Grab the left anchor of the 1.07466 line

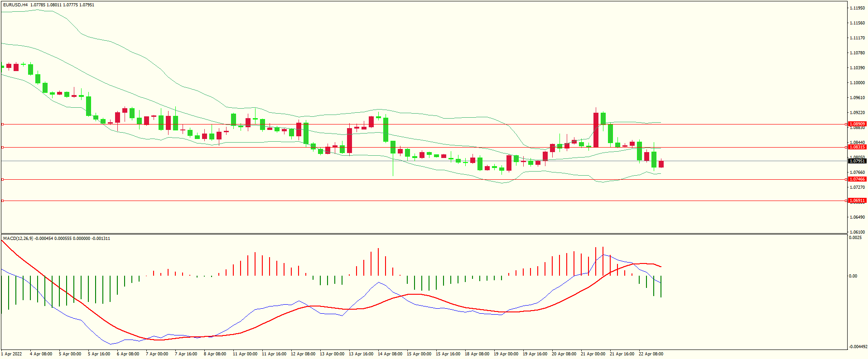pos(2,179)
